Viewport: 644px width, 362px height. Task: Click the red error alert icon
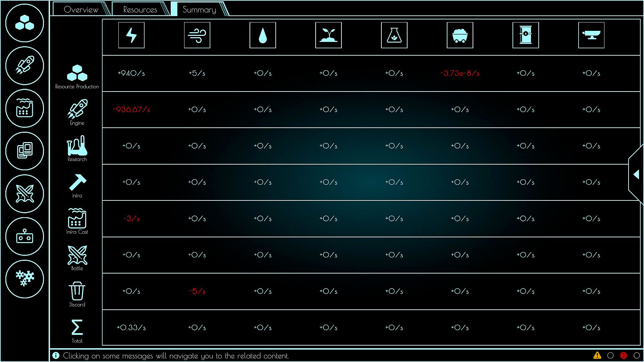[x=624, y=356]
